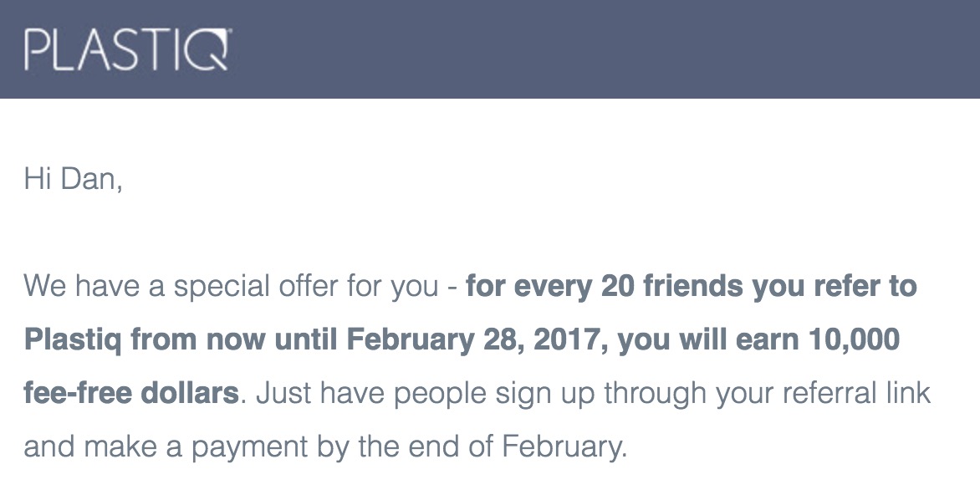Viewport: 980px width, 500px height.
Task: Click the "Hi Dan," greeting line
Action: coord(74,179)
